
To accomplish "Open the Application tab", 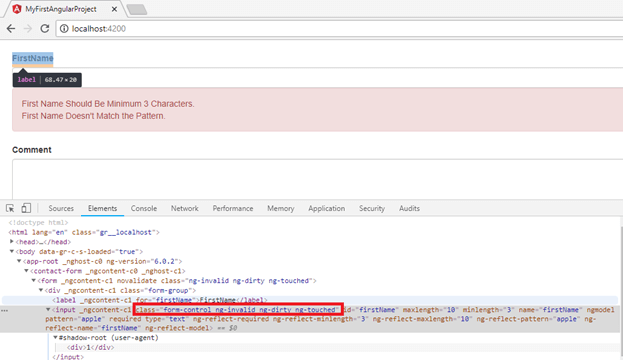I will pyautogui.click(x=327, y=208).
